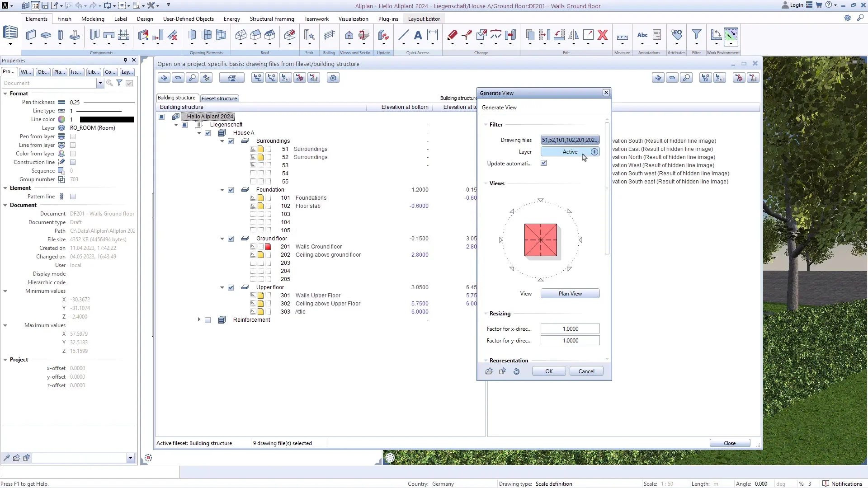The height and width of the screenshot is (488, 868).
Task: Click the Factor for x-direction field
Action: [570, 329]
